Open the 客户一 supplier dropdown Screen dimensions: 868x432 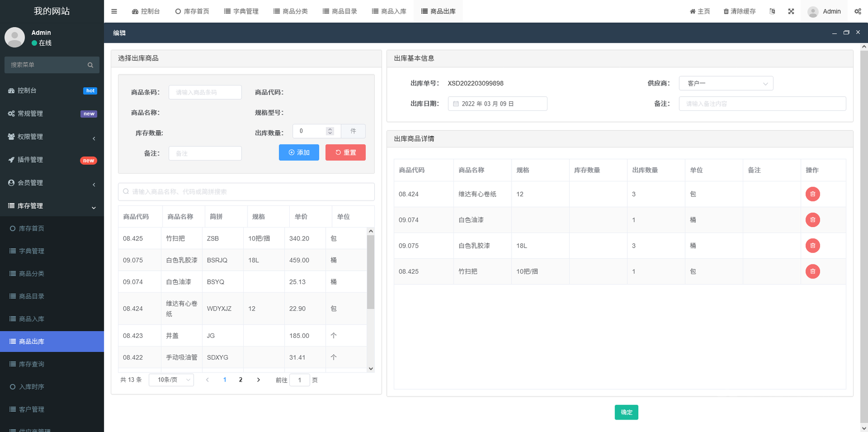(x=726, y=83)
